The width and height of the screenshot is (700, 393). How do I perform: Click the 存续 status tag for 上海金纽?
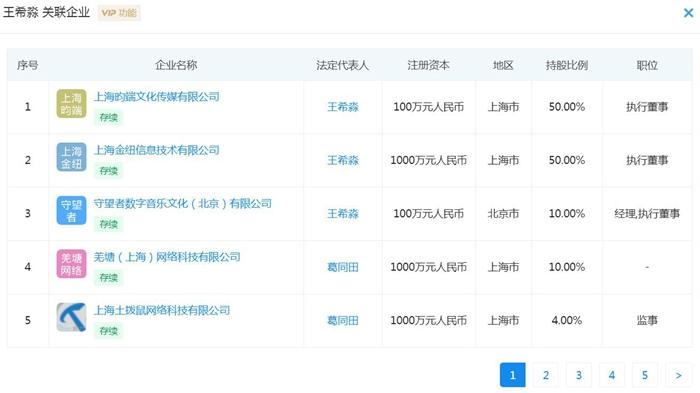pyautogui.click(x=108, y=171)
